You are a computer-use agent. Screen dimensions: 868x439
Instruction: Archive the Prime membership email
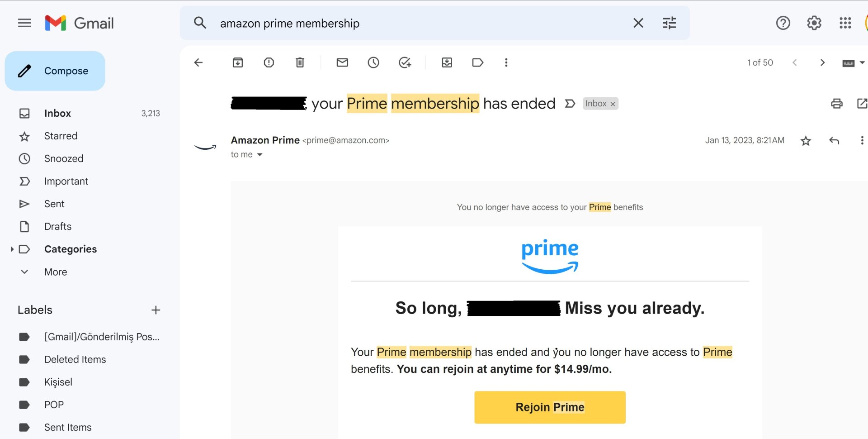pyautogui.click(x=237, y=62)
